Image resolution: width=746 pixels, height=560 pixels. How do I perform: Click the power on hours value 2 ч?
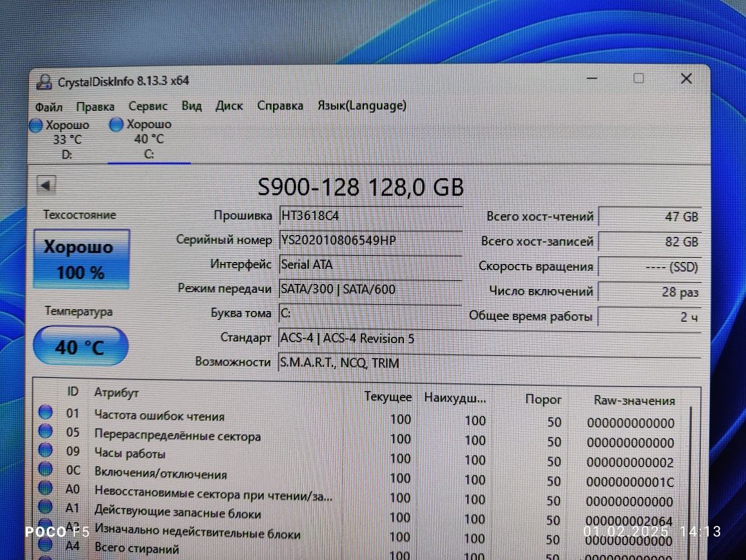649,317
